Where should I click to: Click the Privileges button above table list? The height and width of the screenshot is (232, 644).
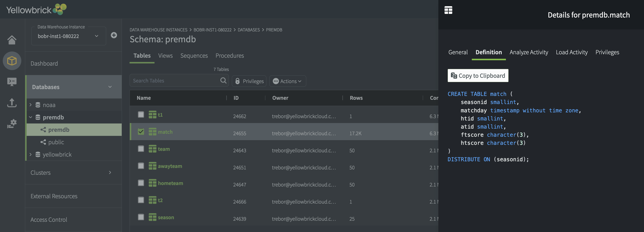click(249, 81)
